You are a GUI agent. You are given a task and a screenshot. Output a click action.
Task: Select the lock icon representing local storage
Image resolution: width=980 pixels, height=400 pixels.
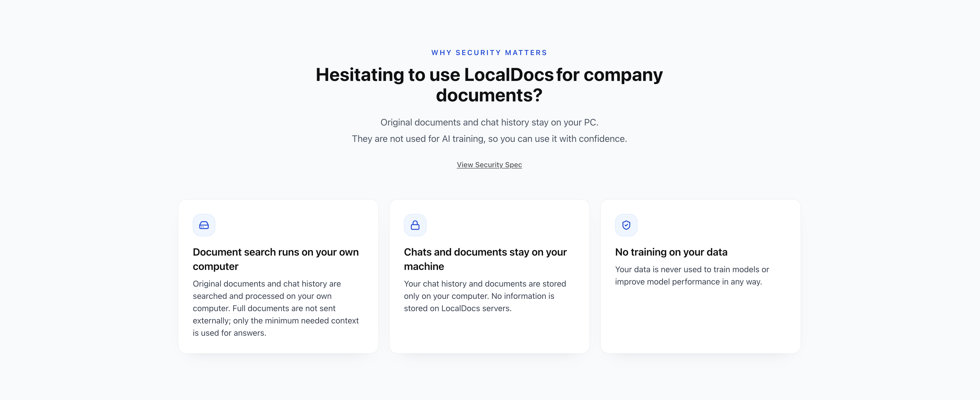[415, 225]
